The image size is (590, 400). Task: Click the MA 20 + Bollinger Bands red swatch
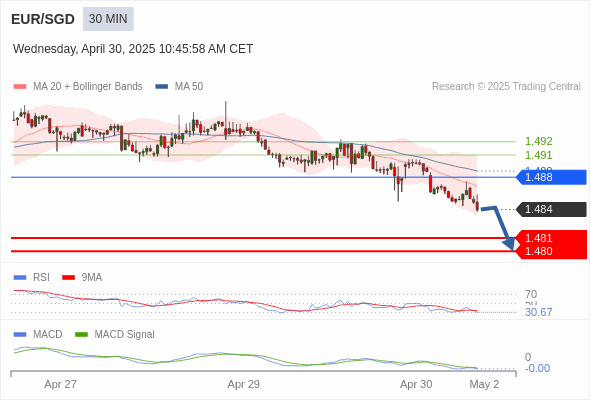tap(20, 87)
